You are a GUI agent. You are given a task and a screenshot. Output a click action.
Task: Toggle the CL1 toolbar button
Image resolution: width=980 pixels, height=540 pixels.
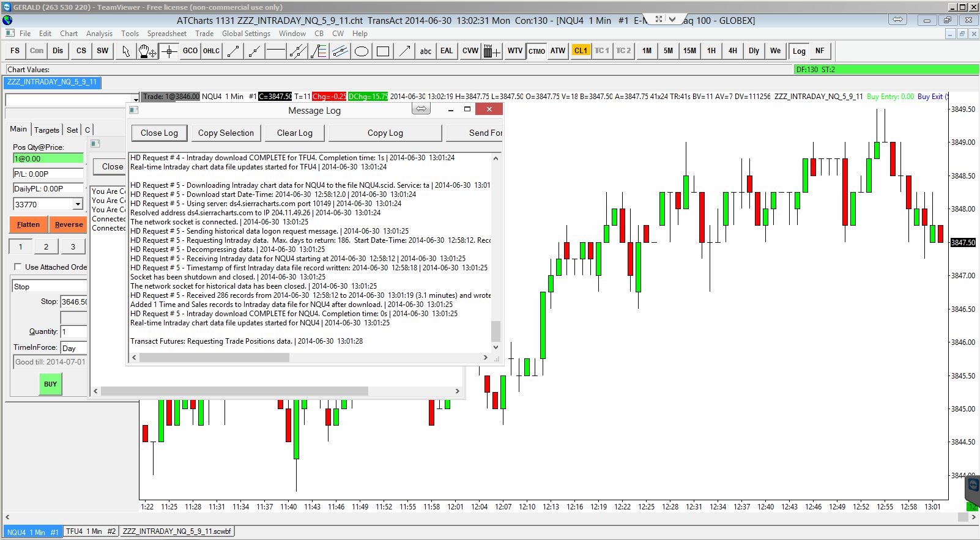pyautogui.click(x=581, y=51)
